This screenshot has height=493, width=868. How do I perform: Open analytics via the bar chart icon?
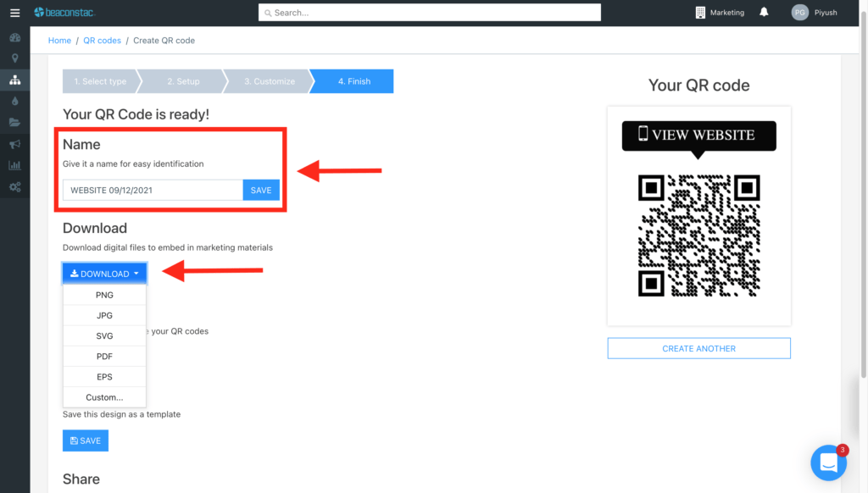(x=14, y=164)
